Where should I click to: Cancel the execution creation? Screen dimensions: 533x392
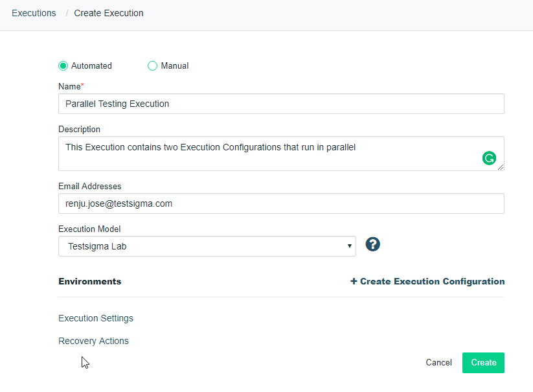coord(438,363)
